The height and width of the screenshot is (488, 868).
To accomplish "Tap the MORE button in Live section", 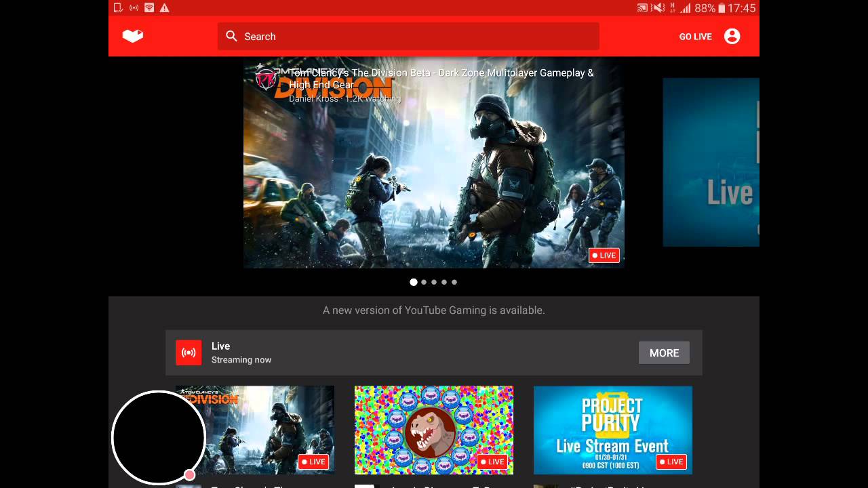I will [664, 352].
